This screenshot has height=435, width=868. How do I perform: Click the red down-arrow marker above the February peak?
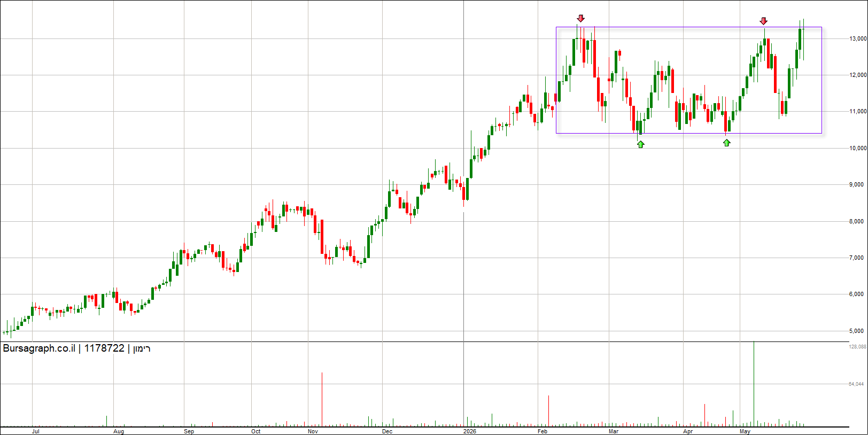click(x=581, y=18)
